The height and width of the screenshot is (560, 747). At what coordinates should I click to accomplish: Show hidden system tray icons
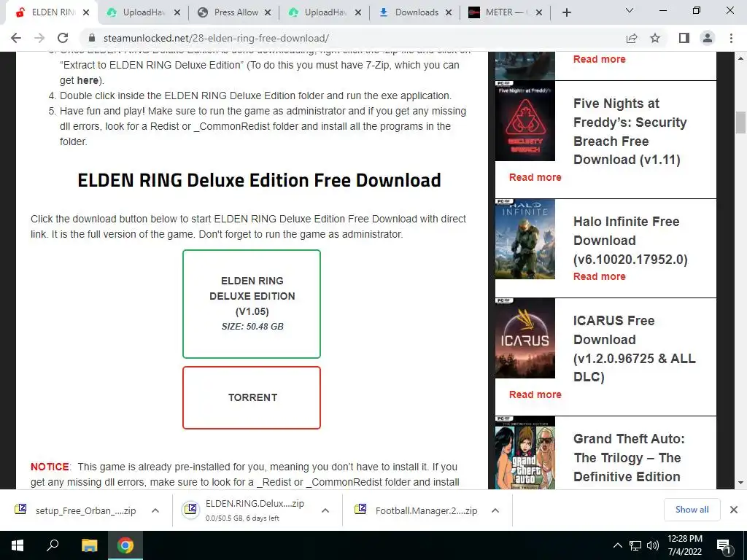(617, 545)
